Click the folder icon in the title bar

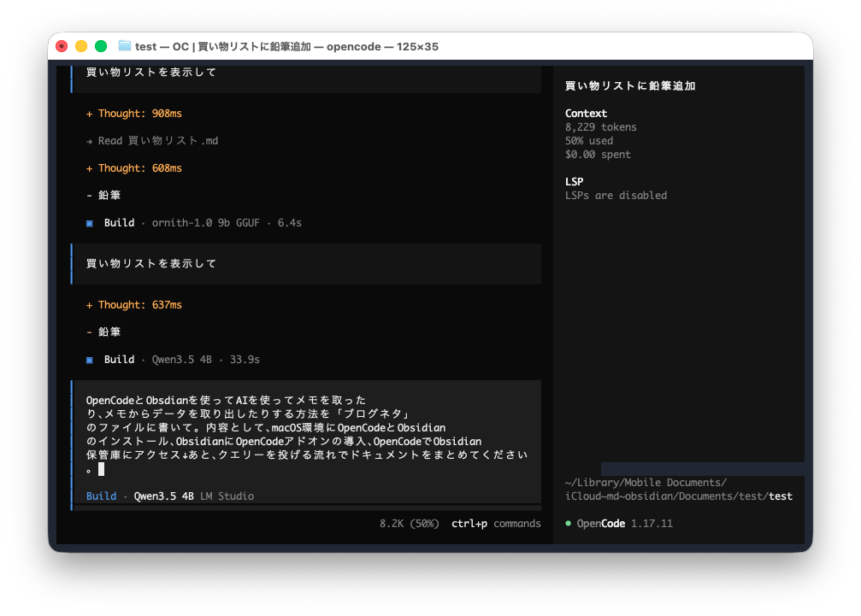tap(125, 46)
